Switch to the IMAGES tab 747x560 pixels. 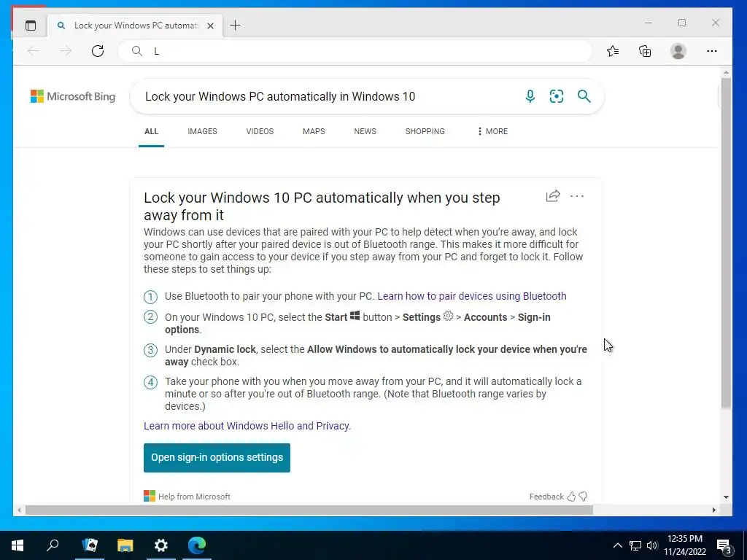pyautogui.click(x=202, y=131)
